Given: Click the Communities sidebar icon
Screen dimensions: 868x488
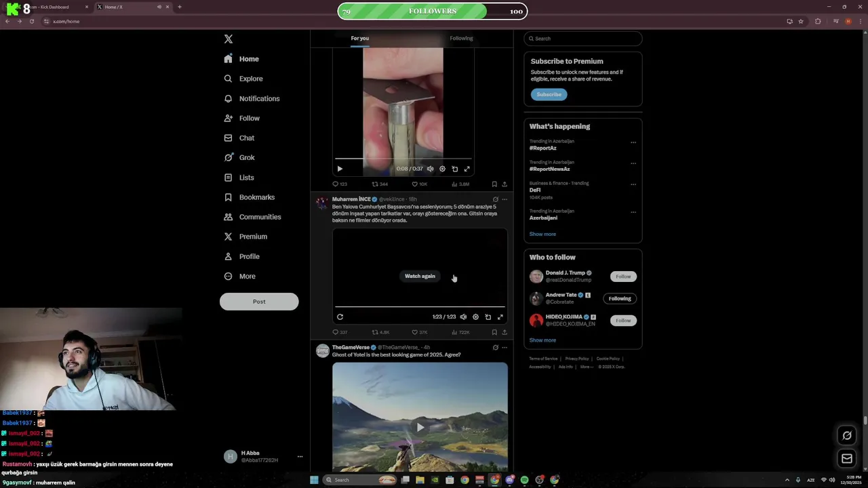Looking at the screenshot, I should 228,217.
